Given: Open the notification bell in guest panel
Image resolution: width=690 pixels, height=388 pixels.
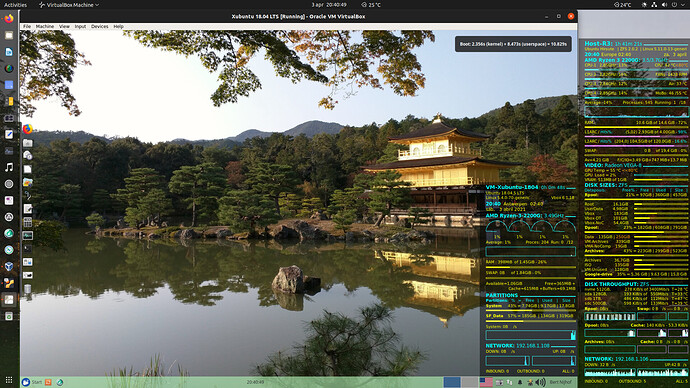Looking at the screenshot, I should click(x=520, y=383).
